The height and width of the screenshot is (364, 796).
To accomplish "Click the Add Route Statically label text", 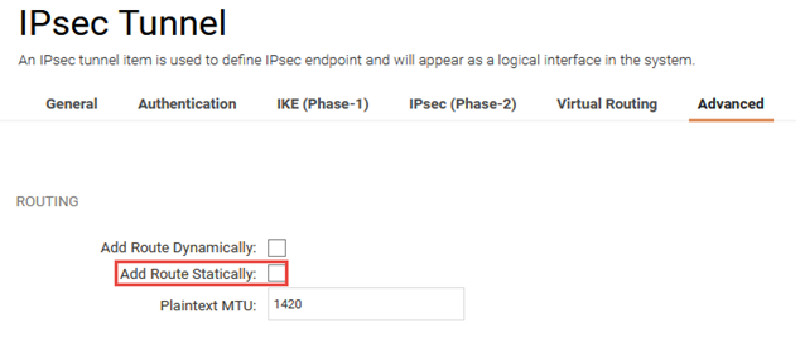I will pos(188,274).
